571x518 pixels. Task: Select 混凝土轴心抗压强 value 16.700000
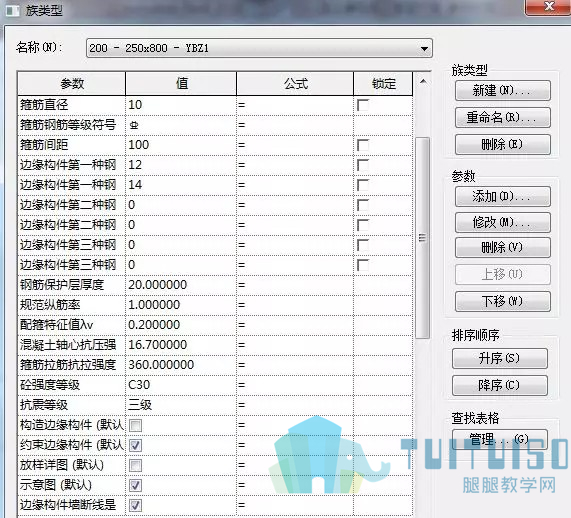181,345
